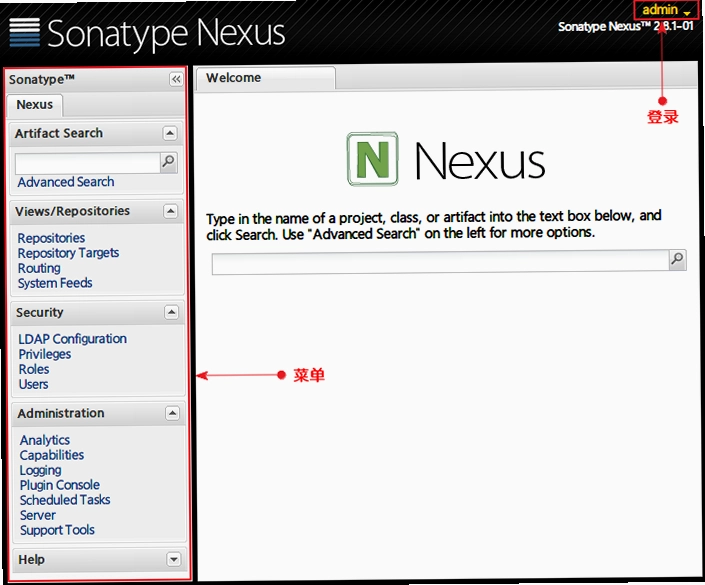Collapse the Security section
705x585 pixels.
(x=171, y=312)
